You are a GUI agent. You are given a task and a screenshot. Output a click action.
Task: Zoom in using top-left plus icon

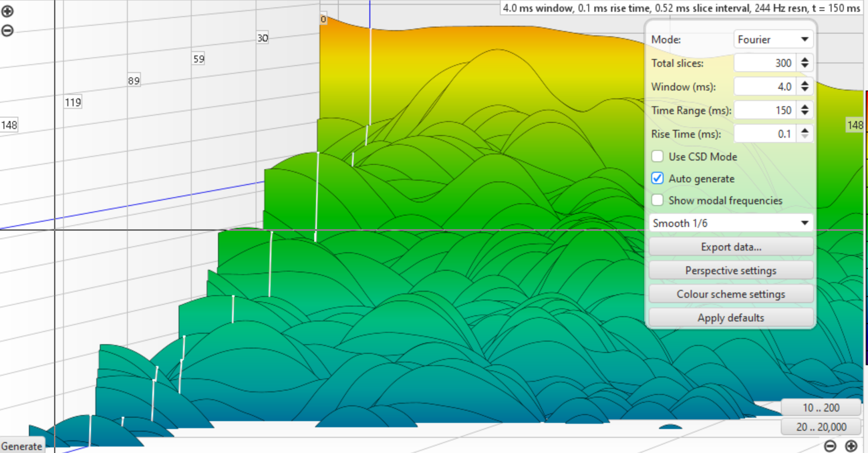tap(8, 11)
